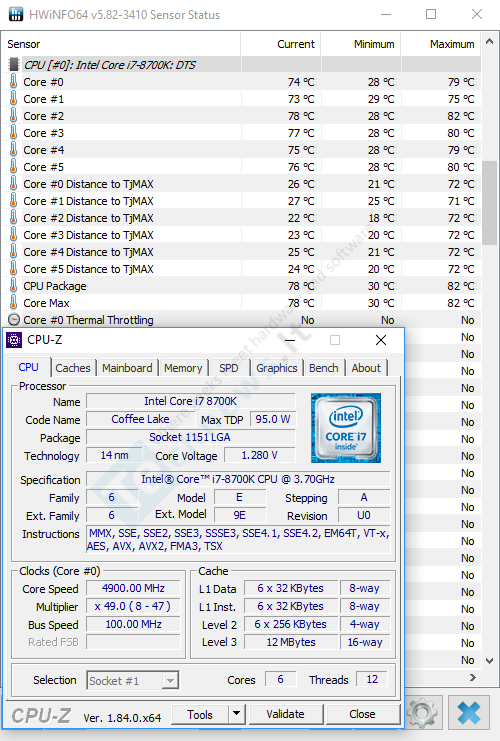Switch to the Caches tab

coord(73,368)
